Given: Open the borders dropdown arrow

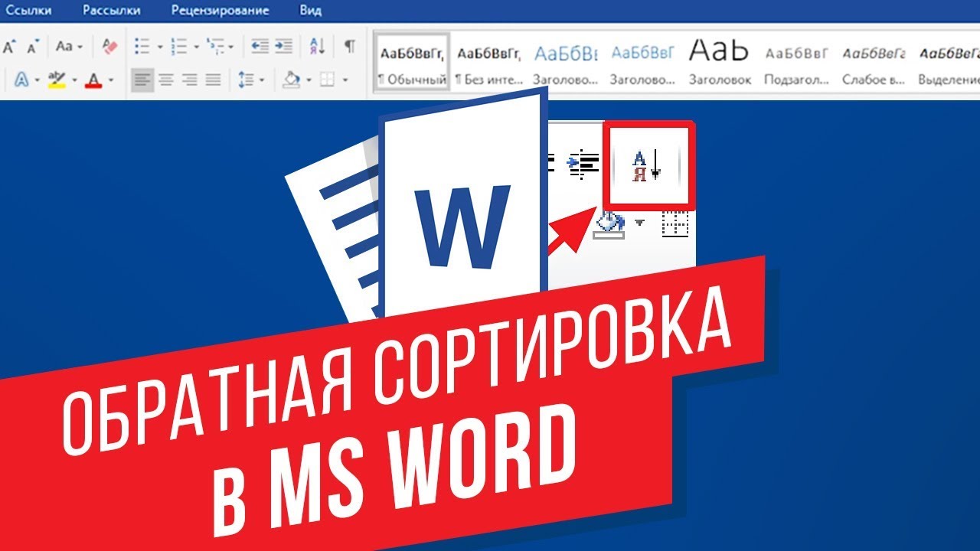Looking at the screenshot, I should click(345, 79).
